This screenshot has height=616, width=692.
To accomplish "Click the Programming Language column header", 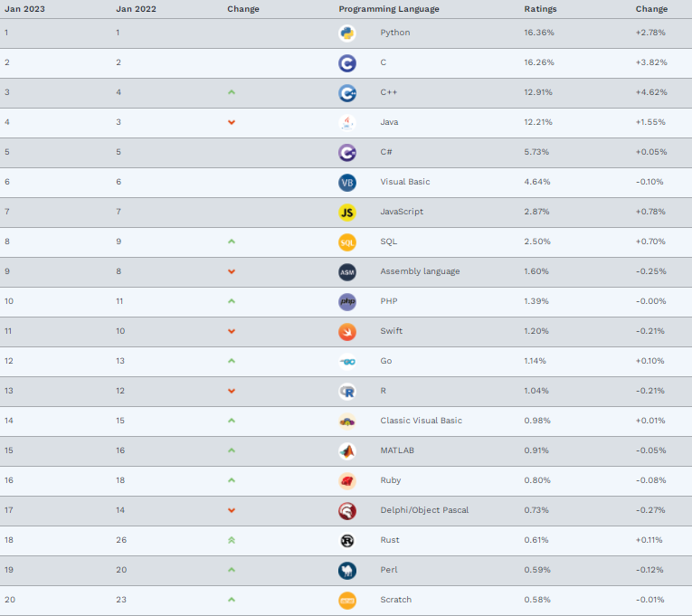I will tap(389, 9).
